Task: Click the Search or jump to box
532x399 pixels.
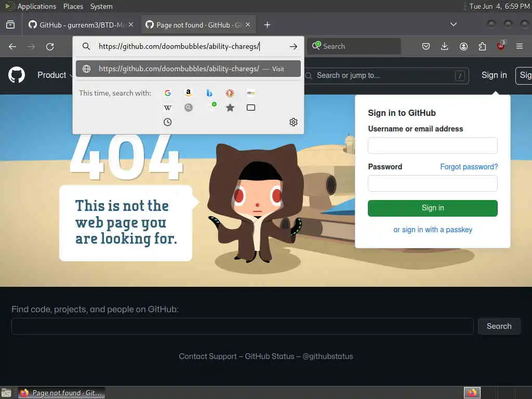Action: tap(387, 75)
